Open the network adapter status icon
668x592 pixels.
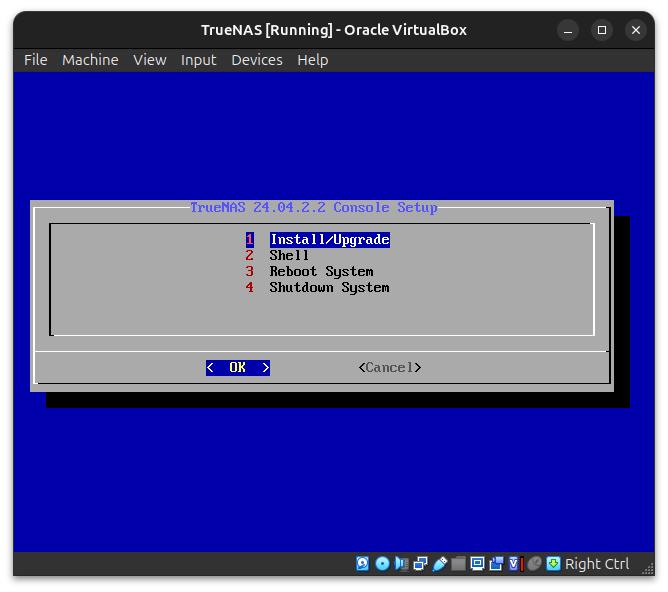click(420, 564)
